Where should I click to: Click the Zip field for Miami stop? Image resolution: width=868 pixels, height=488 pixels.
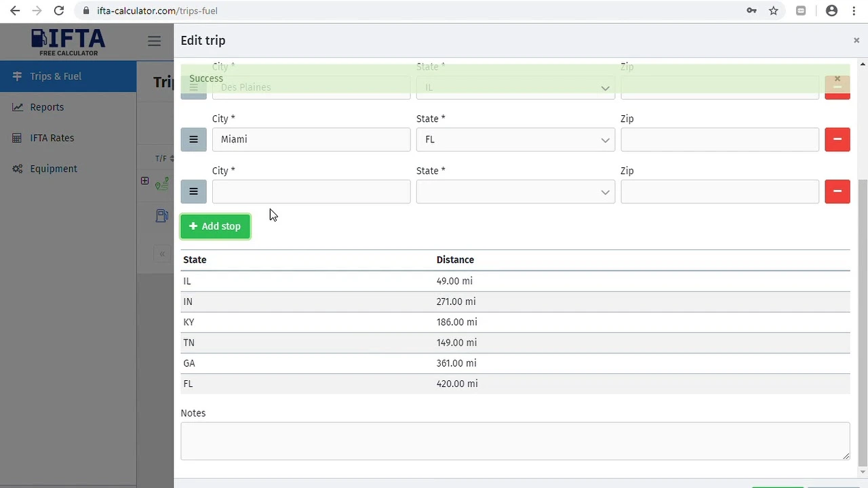point(719,140)
